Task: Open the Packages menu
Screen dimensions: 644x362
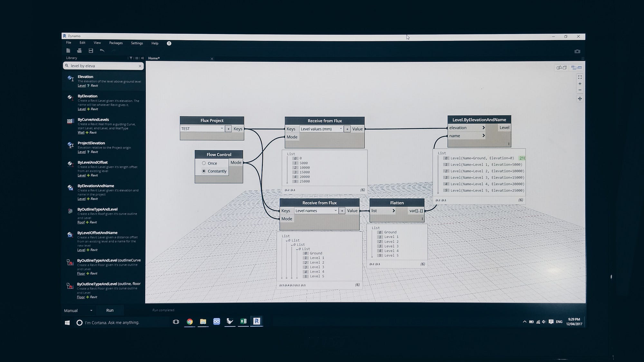Action: pyautogui.click(x=116, y=43)
